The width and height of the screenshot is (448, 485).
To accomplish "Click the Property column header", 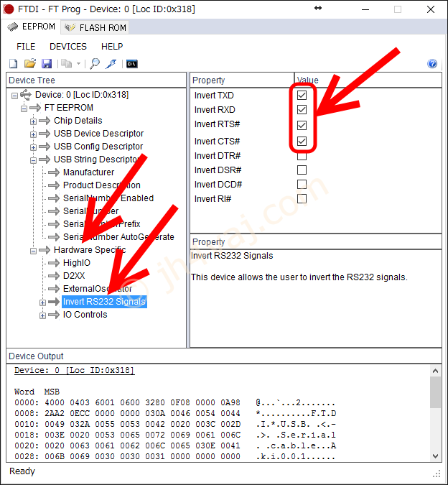I will tap(242, 80).
